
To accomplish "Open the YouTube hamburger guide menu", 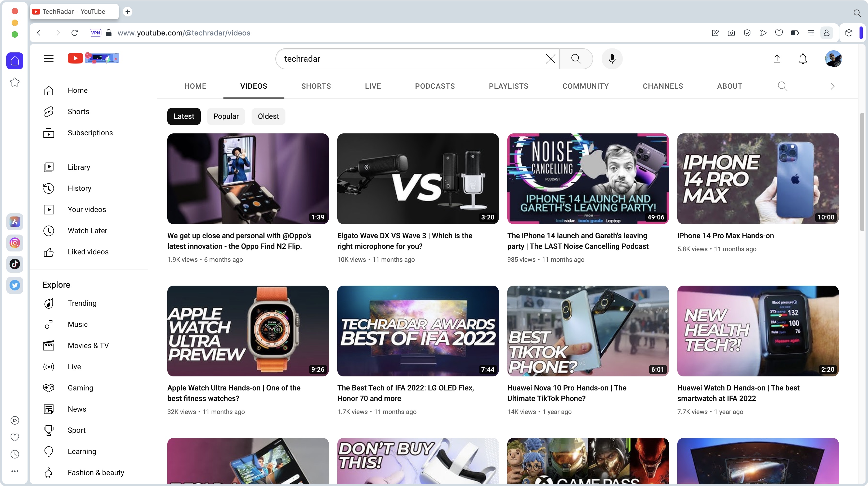I will pyautogui.click(x=49, y=58).
